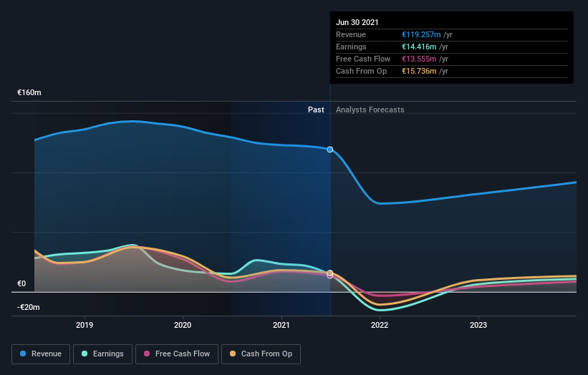Click the Analysts Forecasts label
Image resolution: width=588 pixels, height=375 pixels.
pyautogui.click(x=370, y=109)
